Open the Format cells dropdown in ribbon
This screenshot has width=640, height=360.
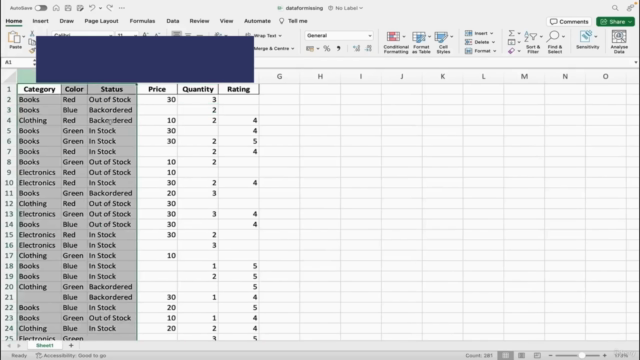[480, 51]
